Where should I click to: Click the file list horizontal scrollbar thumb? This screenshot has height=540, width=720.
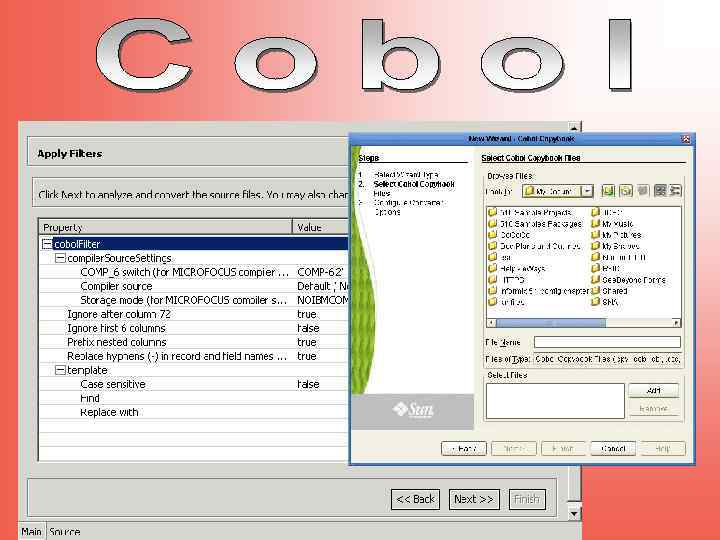click(551, 323)
